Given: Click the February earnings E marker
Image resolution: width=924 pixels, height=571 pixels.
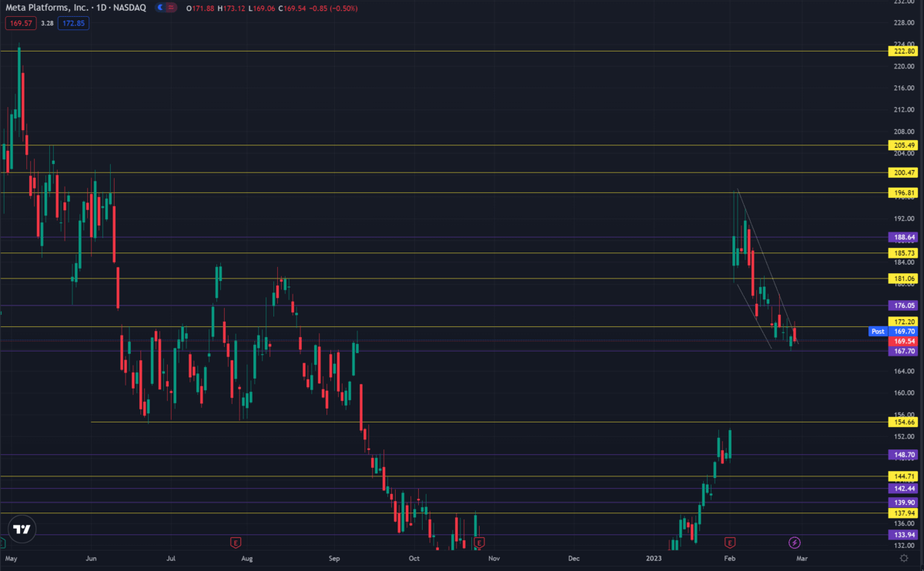Looking at the screenshot, I should [730, 543].
